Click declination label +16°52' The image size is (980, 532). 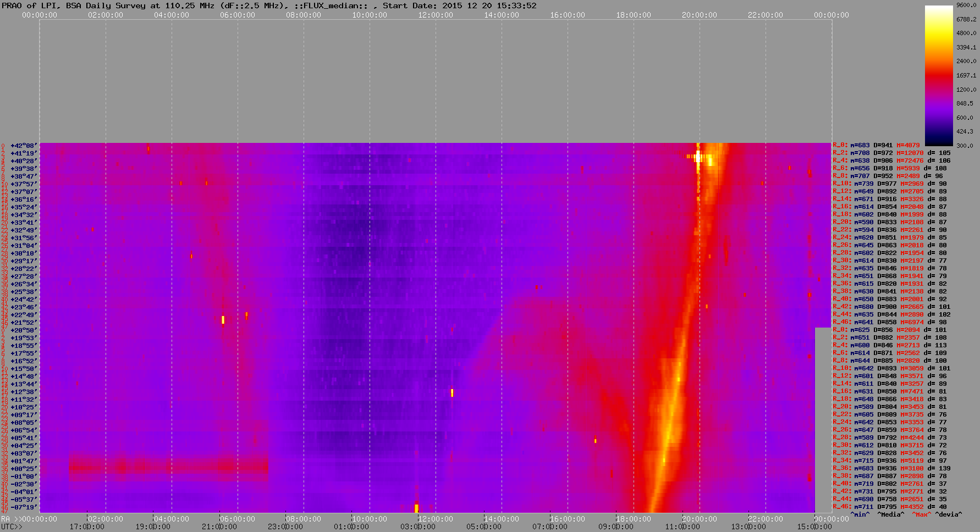tap(24, 361)
